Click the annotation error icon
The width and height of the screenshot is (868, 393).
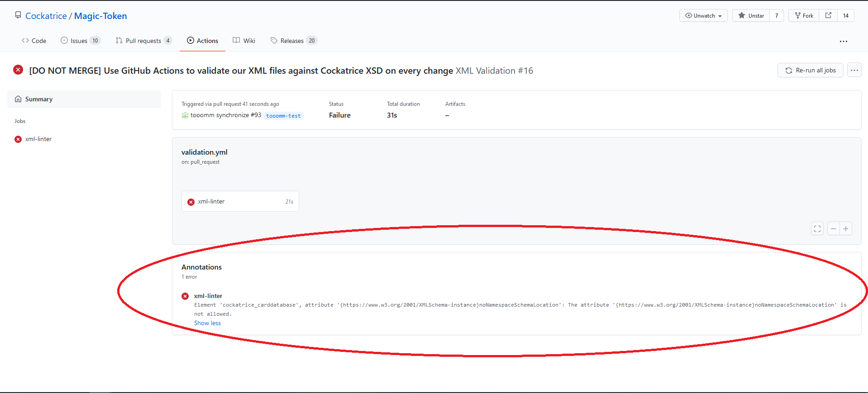185,296
